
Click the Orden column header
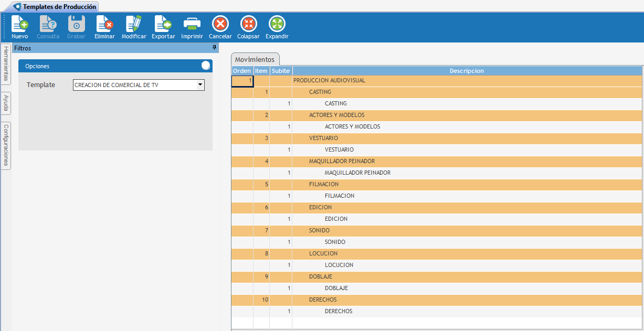tap(242, 71)
